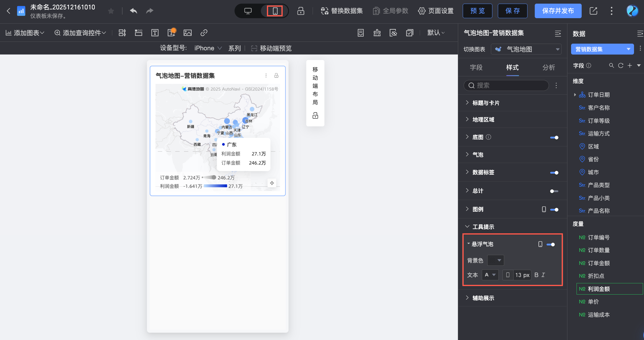Click the 预览 button
644x340 pixels.
[477, 11]
